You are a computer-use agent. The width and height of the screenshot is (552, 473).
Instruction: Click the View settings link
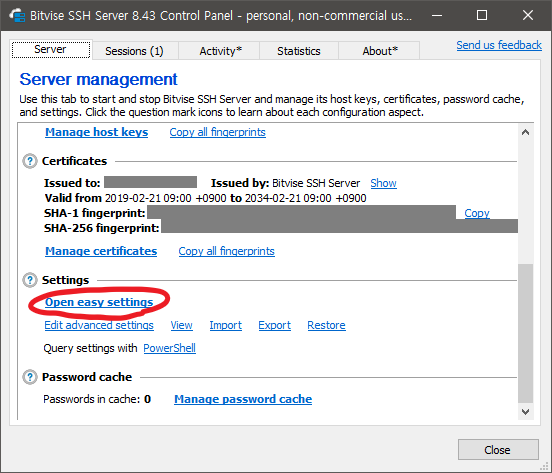[x=182, y=325]
